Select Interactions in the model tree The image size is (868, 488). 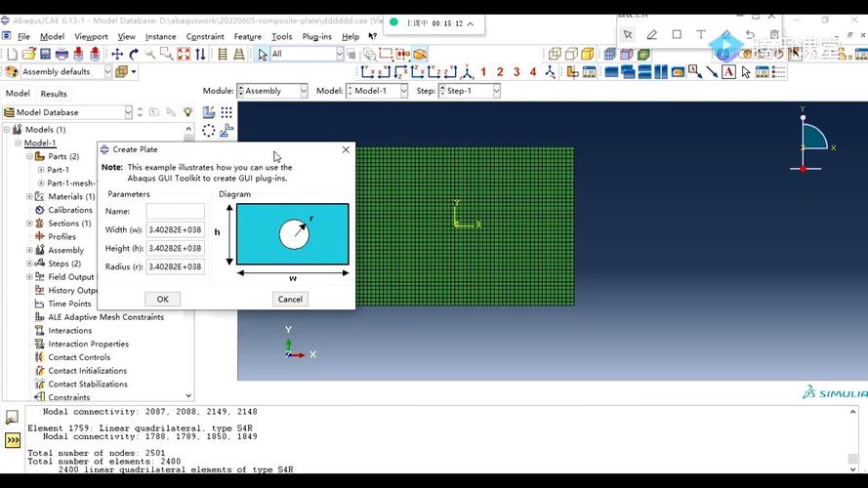coord(69,330)
